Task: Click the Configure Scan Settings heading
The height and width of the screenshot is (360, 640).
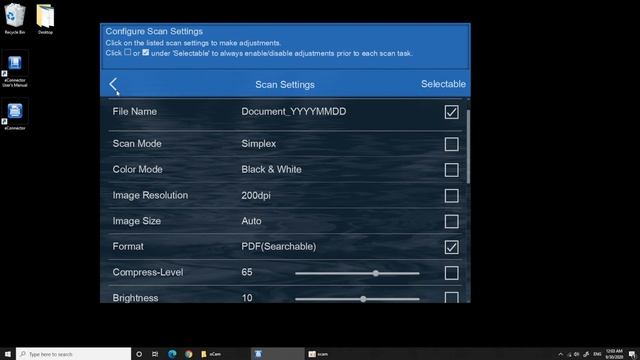Action: tap(154, 31)
